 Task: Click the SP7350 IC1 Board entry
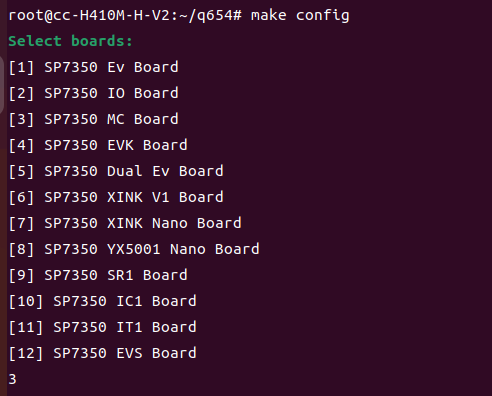tap(103, 301)
